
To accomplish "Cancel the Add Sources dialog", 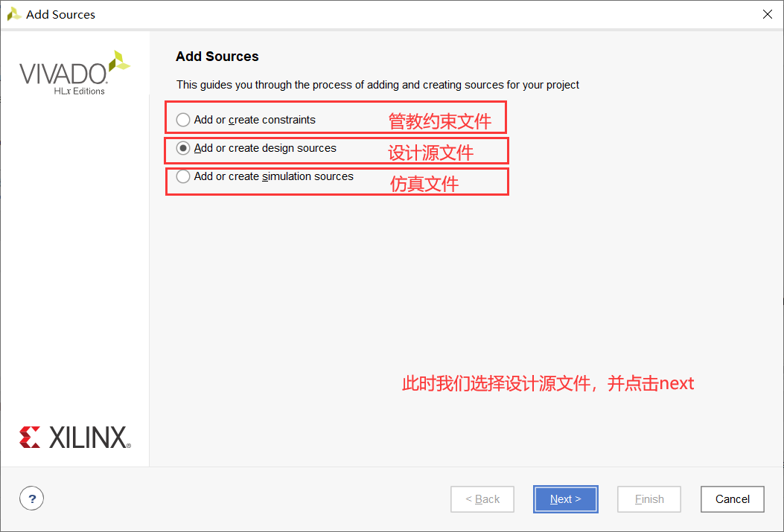I will click(x=733, y=499).
